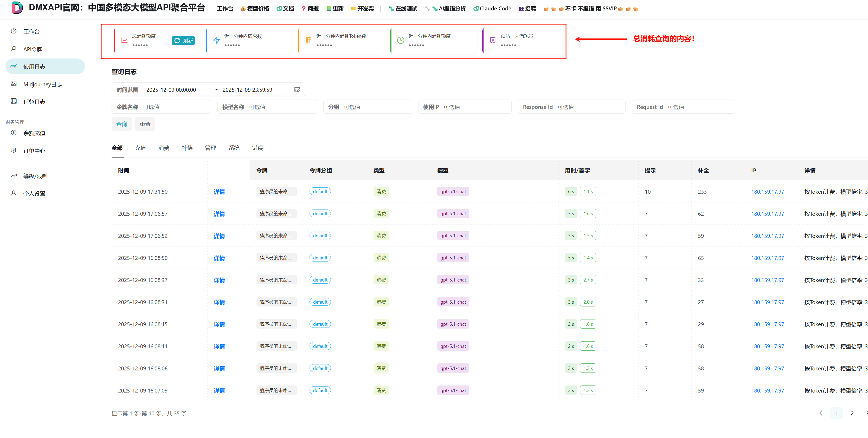Viewport: 868px width, 438px height.
Task: Click the DMXAPI logo icon
Action: [x=17, y=8]
